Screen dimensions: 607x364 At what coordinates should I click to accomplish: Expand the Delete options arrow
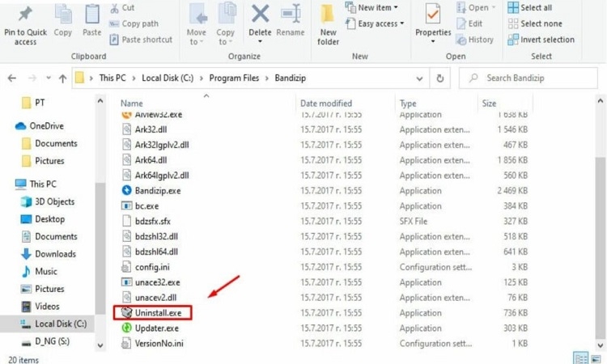260,41
